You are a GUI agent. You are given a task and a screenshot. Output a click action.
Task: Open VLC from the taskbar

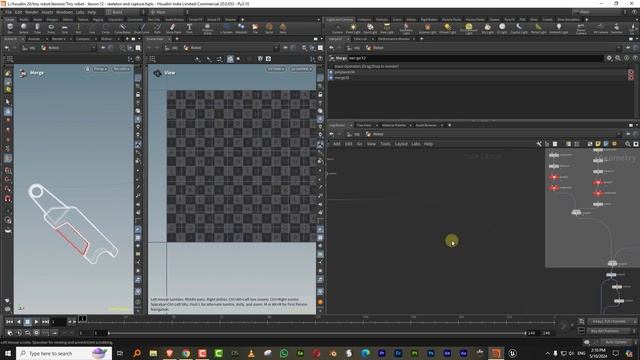[251, 353]
